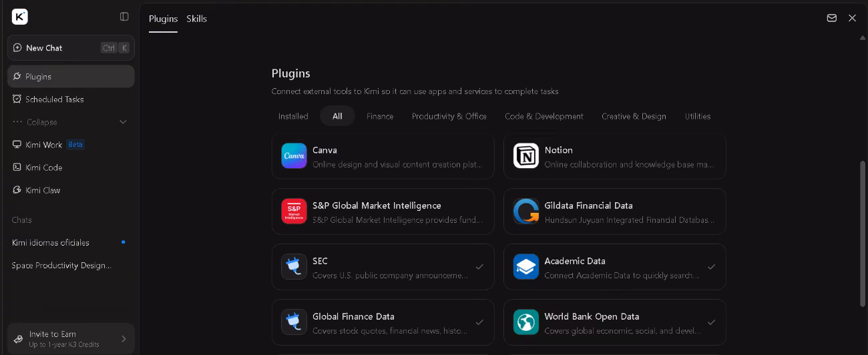
Task: Open Kimi Code in the sidebar
Action: tap(71, 167)
